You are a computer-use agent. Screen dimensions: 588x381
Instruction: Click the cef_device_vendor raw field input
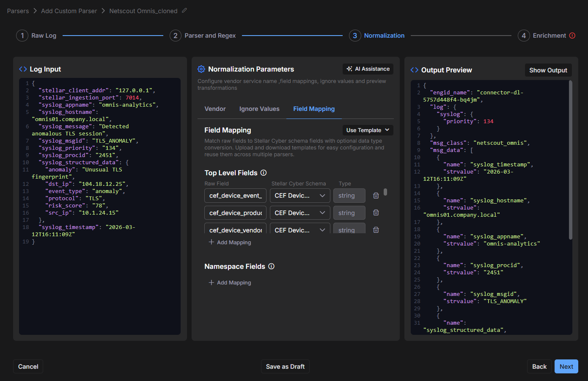[235, 229]
